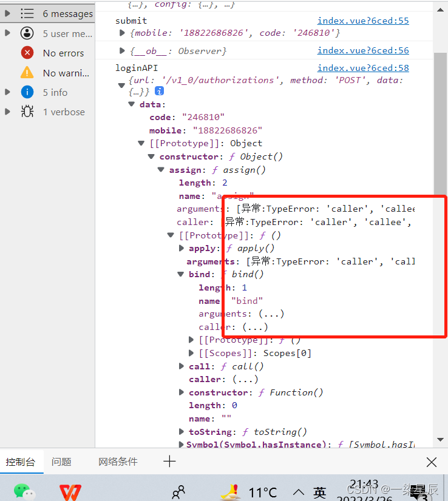Viewport: 448px width, 501px height.
Task: Open the weather widget showing 11°C
Action: [x=249, y=492]
